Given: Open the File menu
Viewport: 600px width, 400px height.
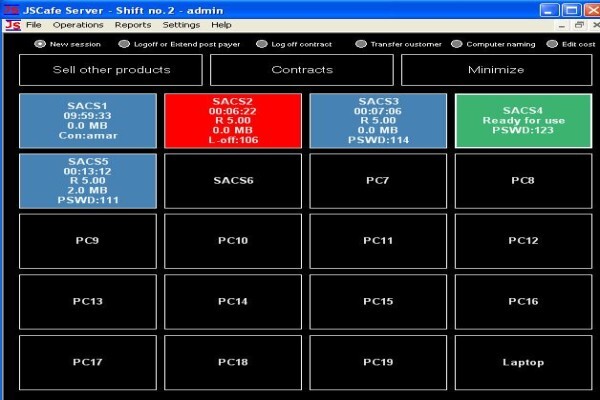Looking at the screenshot, I should [34, 25].
